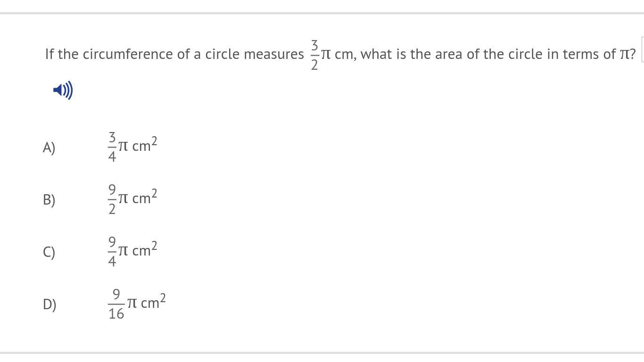Viewport: 644px width, 362px height.
Task: Click the denominator 16 in option D
Action: (x=116, y=313)
